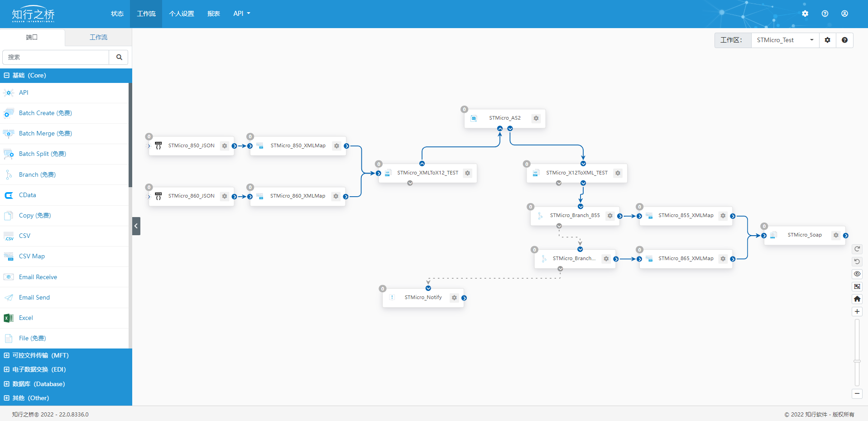Image resolution: width=868 pixels, height=421 pixels.
Task: Expand the 可控文件传输 (MFT) section
Action: coord(66,355)
